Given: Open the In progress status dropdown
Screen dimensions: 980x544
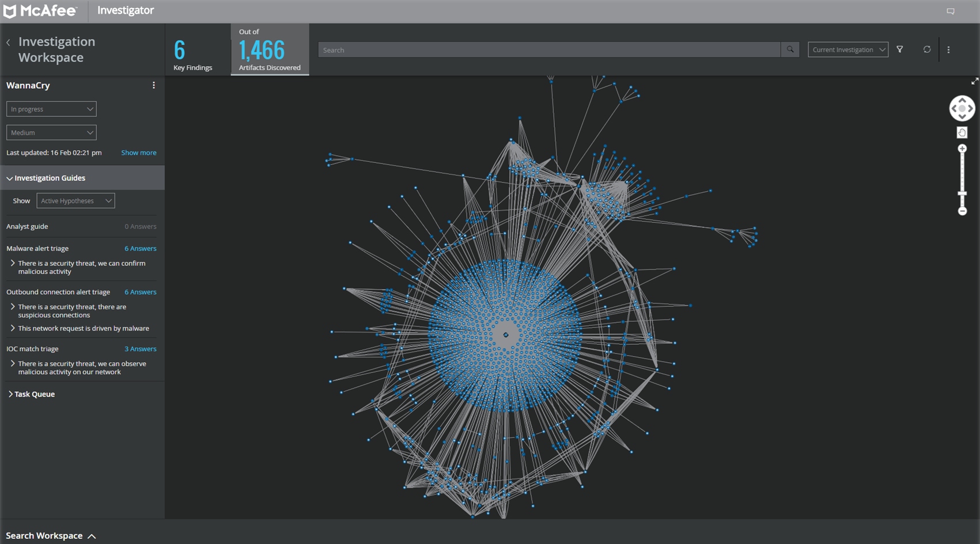Looking at the screenshot, I should [x=51, y=109].
